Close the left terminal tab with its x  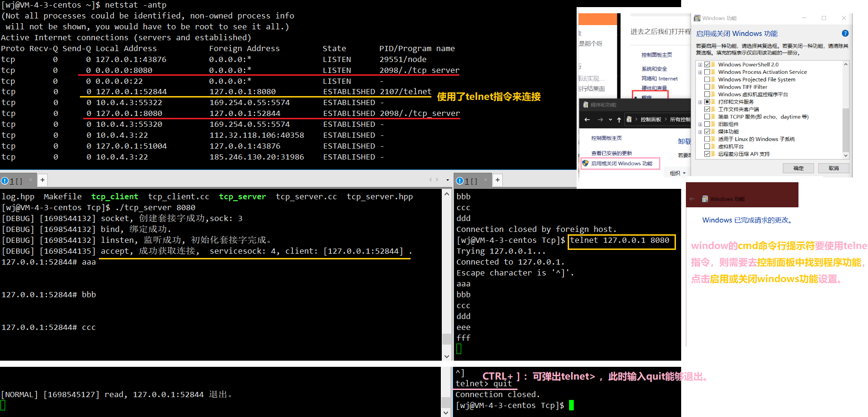coord(31,180)
